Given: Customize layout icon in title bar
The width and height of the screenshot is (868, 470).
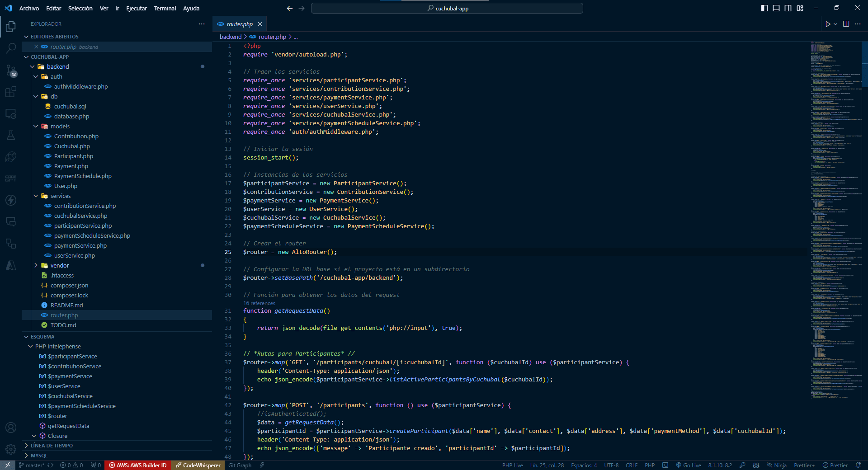Looking at the screenshot, I should [x=800, y=8].
